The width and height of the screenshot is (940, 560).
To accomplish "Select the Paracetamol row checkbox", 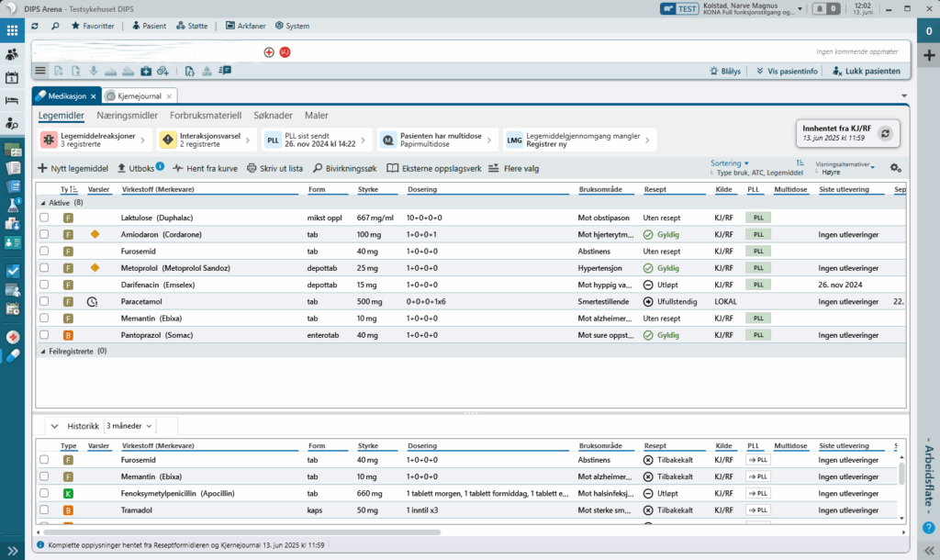I will click(44, 301).
